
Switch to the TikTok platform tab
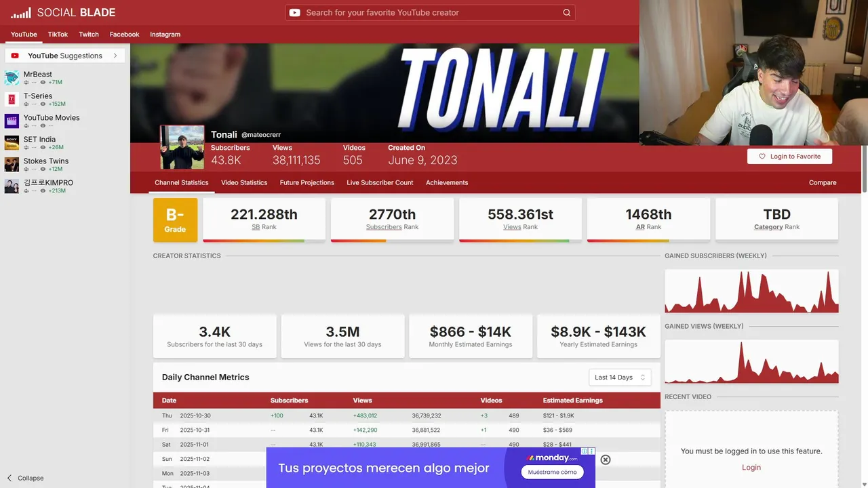[58, 35]
